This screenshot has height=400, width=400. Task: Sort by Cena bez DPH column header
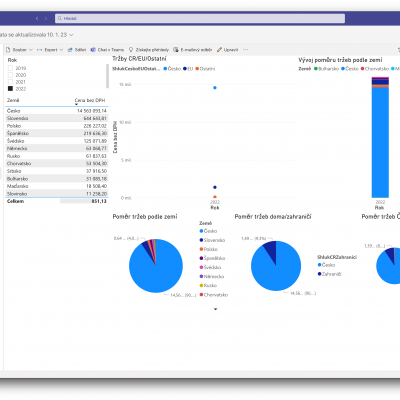tap(90, 100)
